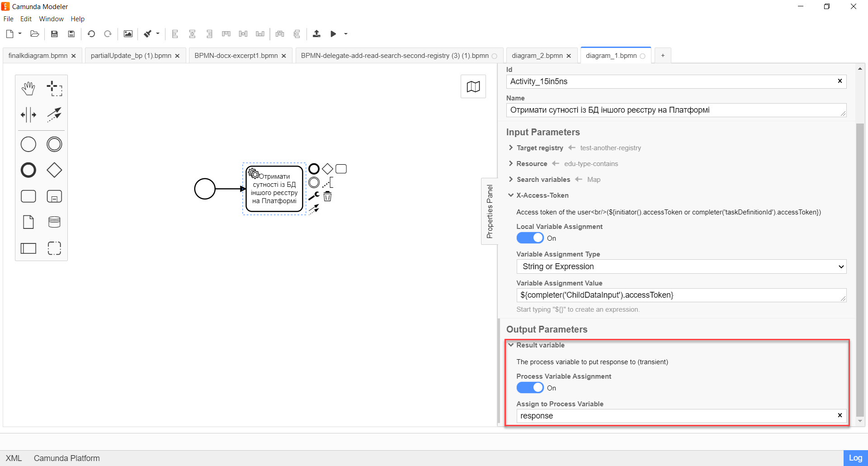Activate the global connect tool
Viewport: 868px width, 466px height.
click(54, 115)
